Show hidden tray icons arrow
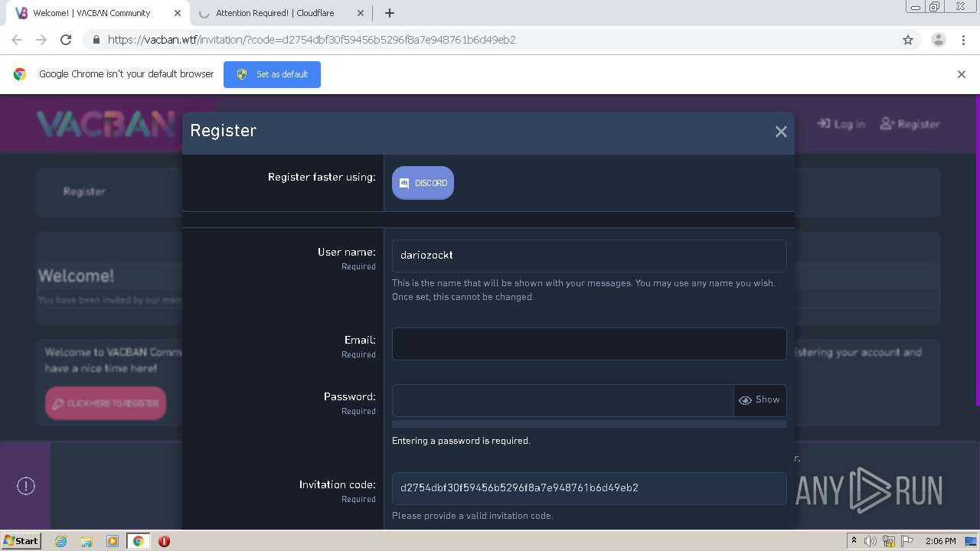The image size is (980, 551). pyautogui.click(x=854, y=541)
